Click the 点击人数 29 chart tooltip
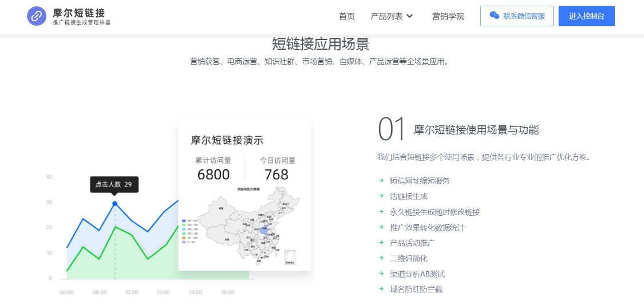The image size is (644, 305). 114,184
